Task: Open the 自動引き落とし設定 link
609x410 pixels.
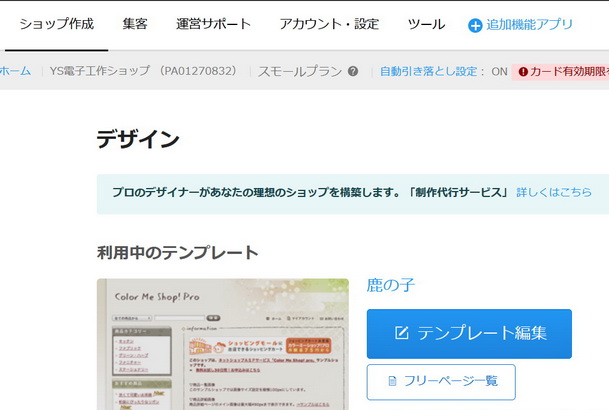Action: coord(432,72)
